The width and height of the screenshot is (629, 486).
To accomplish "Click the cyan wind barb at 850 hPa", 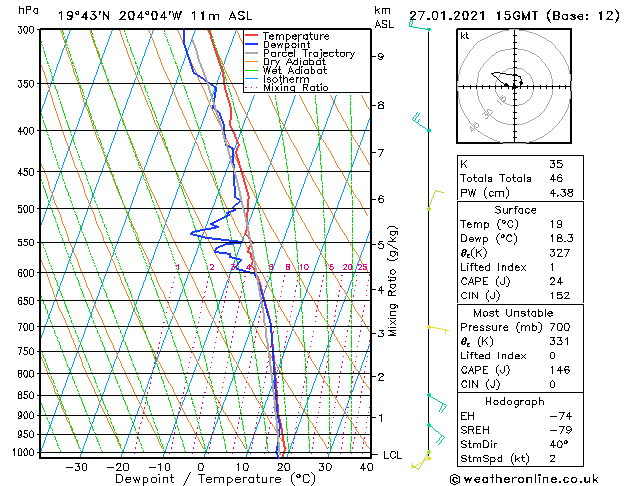I will 437,403.
